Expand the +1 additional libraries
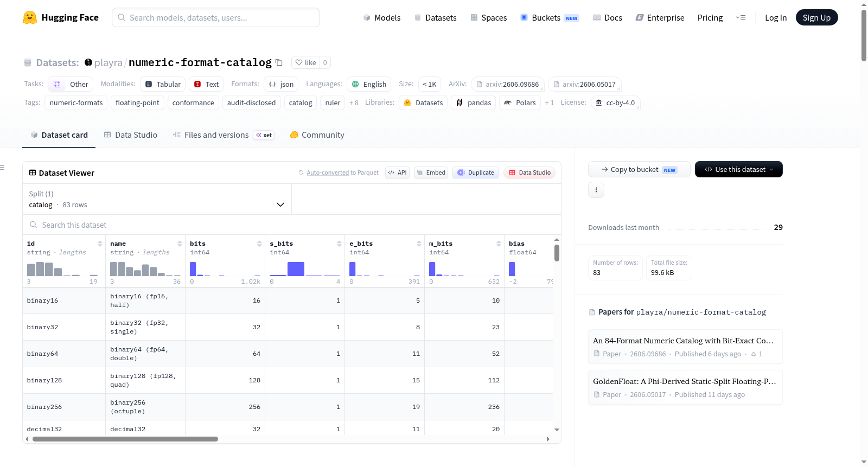 point(549,103)
